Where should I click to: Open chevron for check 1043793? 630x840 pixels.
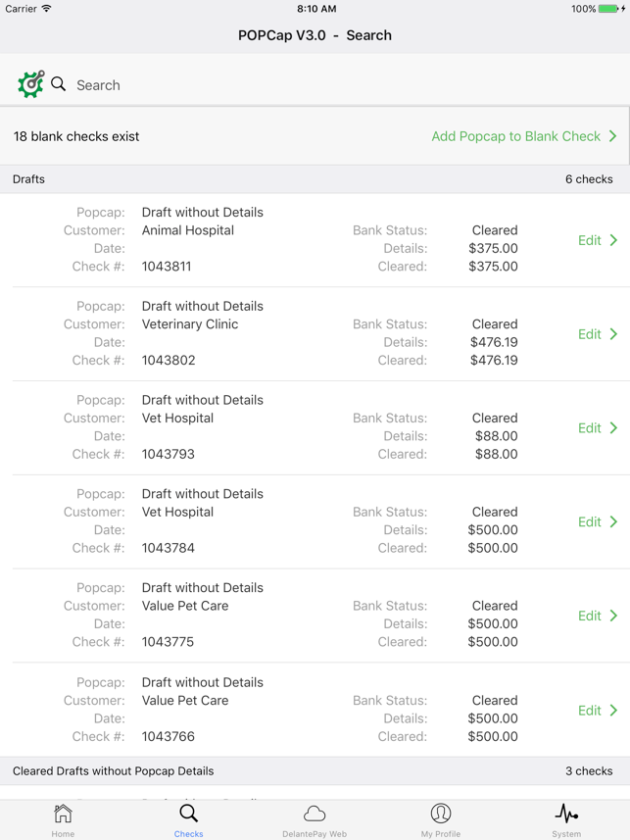click(614, 428)
